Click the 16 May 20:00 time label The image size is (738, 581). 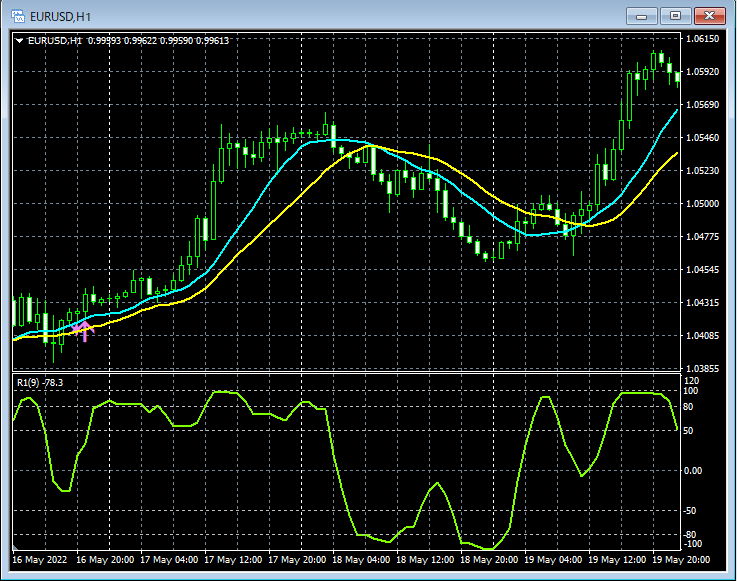pos(105,560)
